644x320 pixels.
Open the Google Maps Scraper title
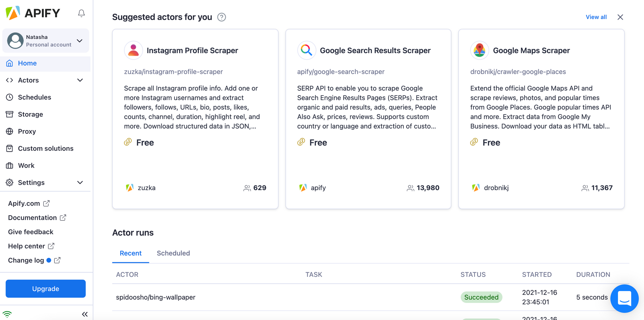tap(531, 51)
